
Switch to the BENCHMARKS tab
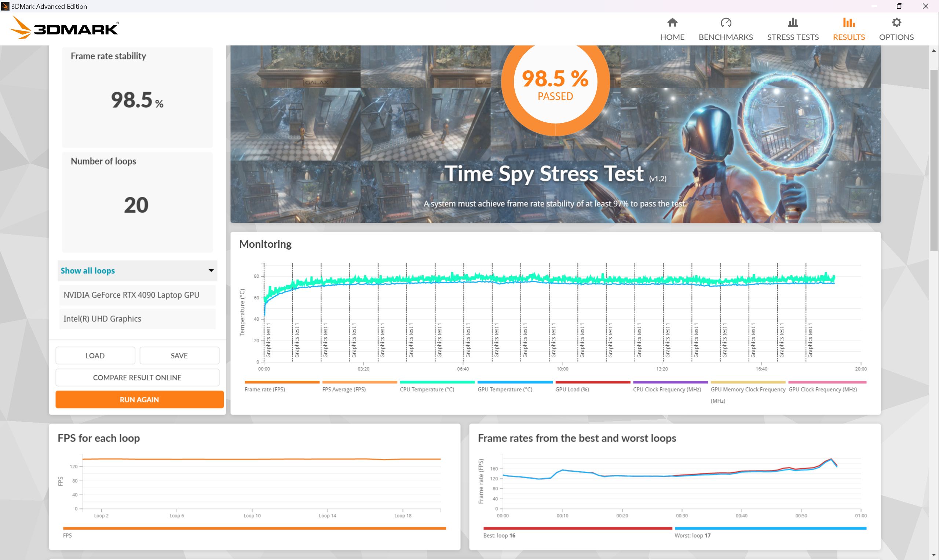point(726,37)
